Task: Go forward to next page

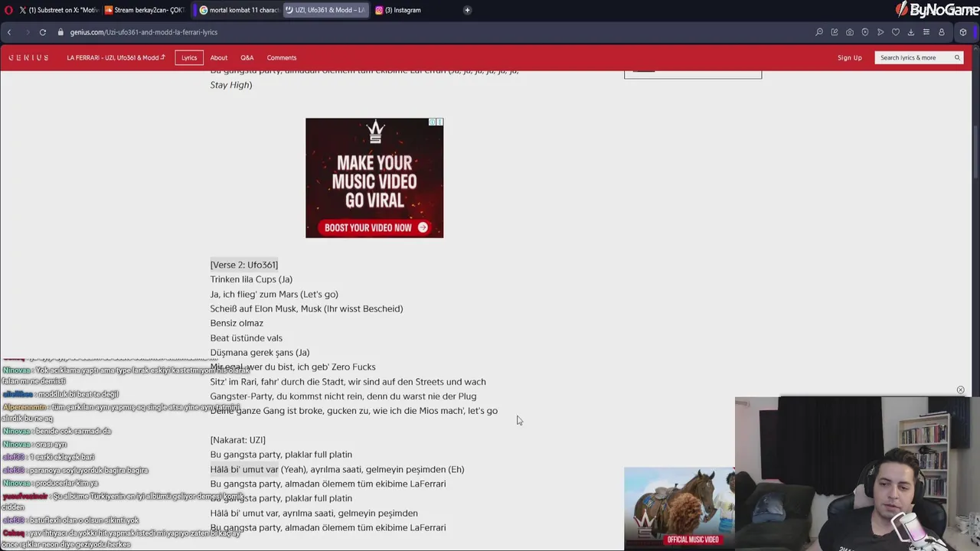Action: click(26, 32)
